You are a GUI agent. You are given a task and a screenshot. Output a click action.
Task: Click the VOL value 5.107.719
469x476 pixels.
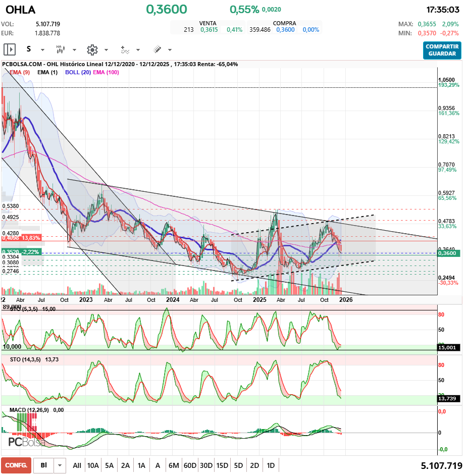(x=48, y=24)
